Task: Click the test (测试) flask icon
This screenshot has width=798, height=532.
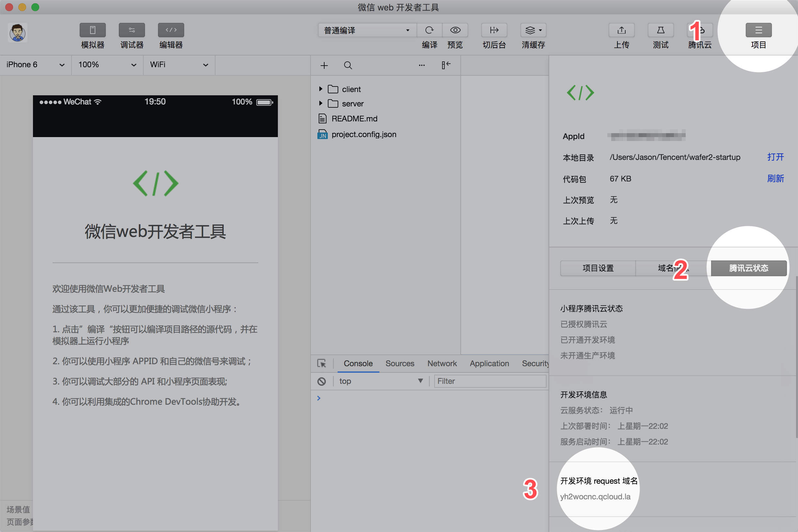Action: point(661,30)
